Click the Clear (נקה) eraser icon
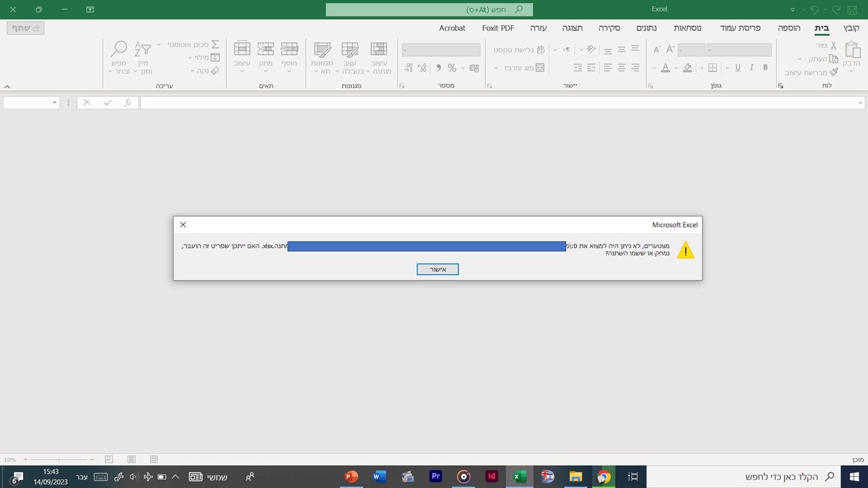 (x=215, y=70)
